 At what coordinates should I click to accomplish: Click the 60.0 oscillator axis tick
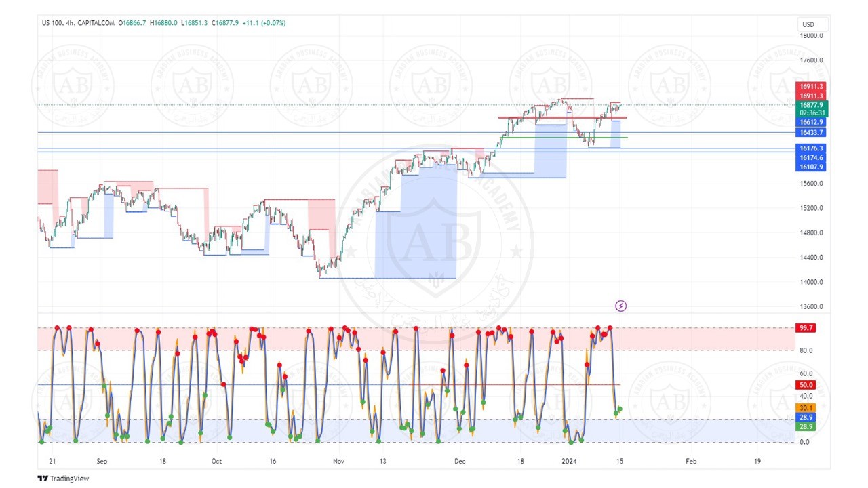(x=806, y=373)
